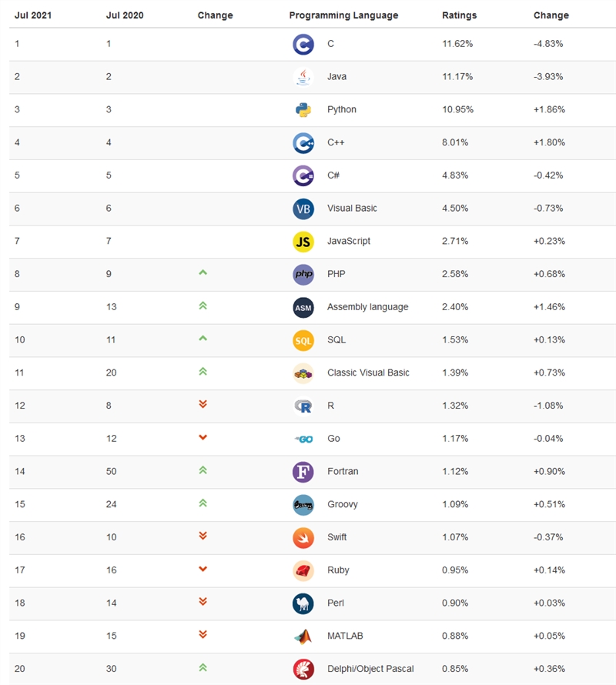Click the Groovy language name text
This screenshot has width=616, height=685.
[x=343, y=505]
